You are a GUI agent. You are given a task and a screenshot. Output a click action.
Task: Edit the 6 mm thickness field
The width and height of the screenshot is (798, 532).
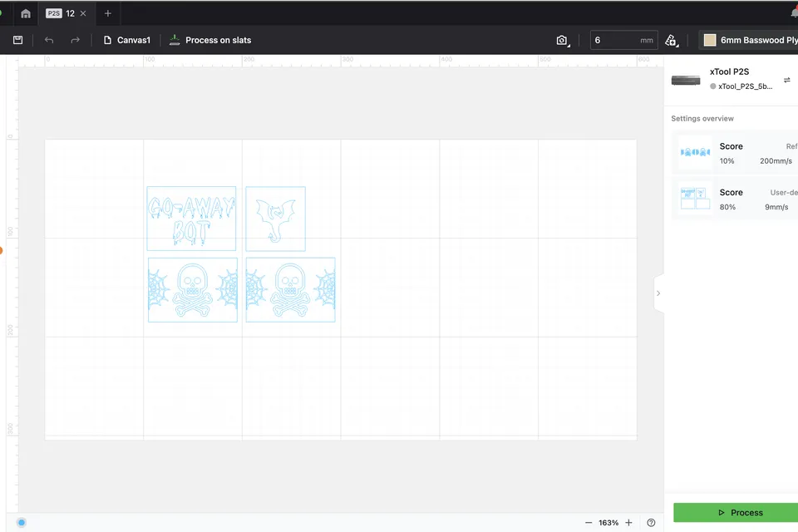tap(623, 40)
